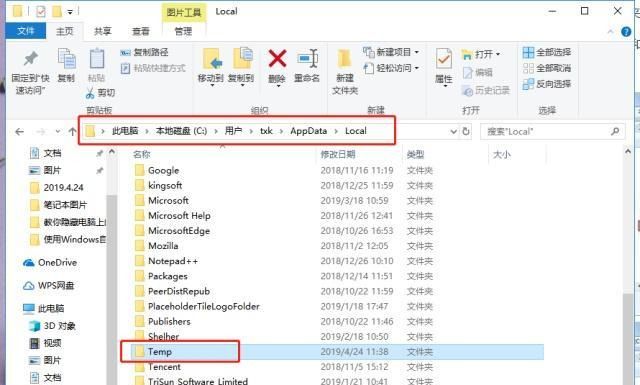640x385 pixels.
Task: Click the red Delete (删除) icon
Action: 277,58
